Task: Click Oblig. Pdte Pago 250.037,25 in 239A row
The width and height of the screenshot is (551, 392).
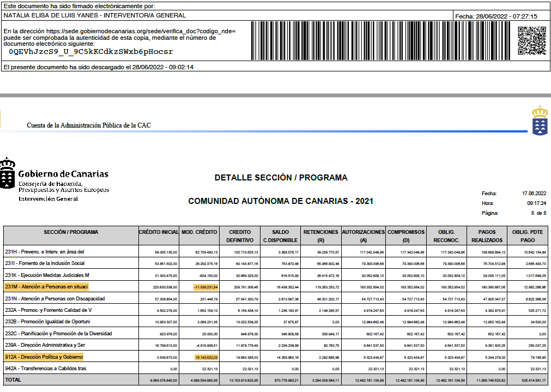Action: [537, 346]
